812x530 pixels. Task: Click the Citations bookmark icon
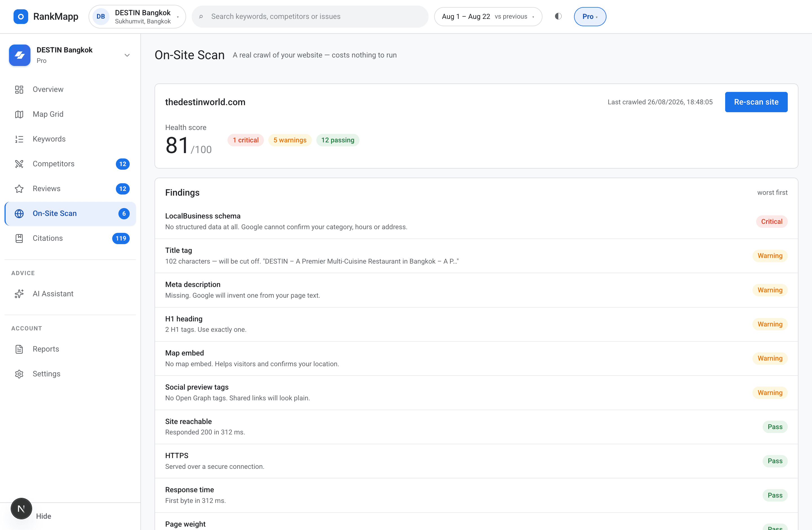[19, 238]
